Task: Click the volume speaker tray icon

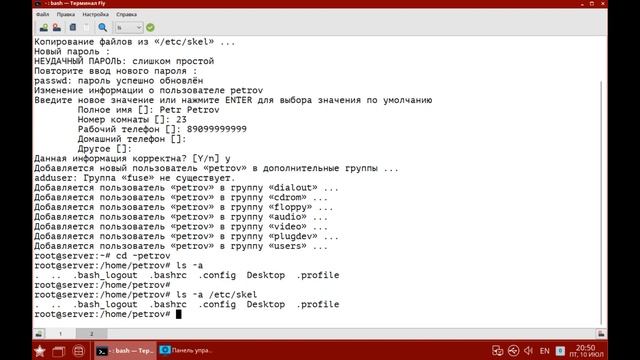Action: pos(529,351)
